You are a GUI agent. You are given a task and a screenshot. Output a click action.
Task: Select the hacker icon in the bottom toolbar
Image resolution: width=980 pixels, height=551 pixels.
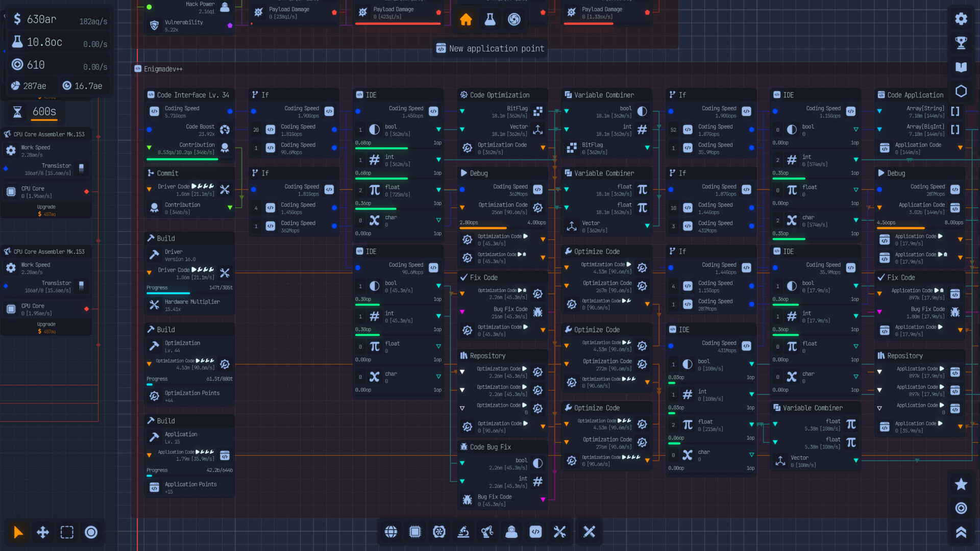pyautogui.click(x=511, y=532)
